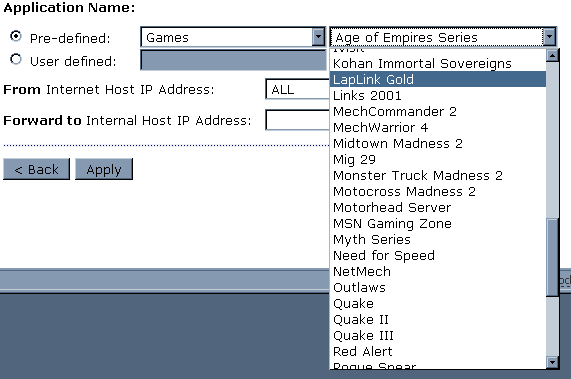Viewport: 571px width, 379px height.
Task: Select MSN Gaming Zone option
Action: [x=437, y=224]
